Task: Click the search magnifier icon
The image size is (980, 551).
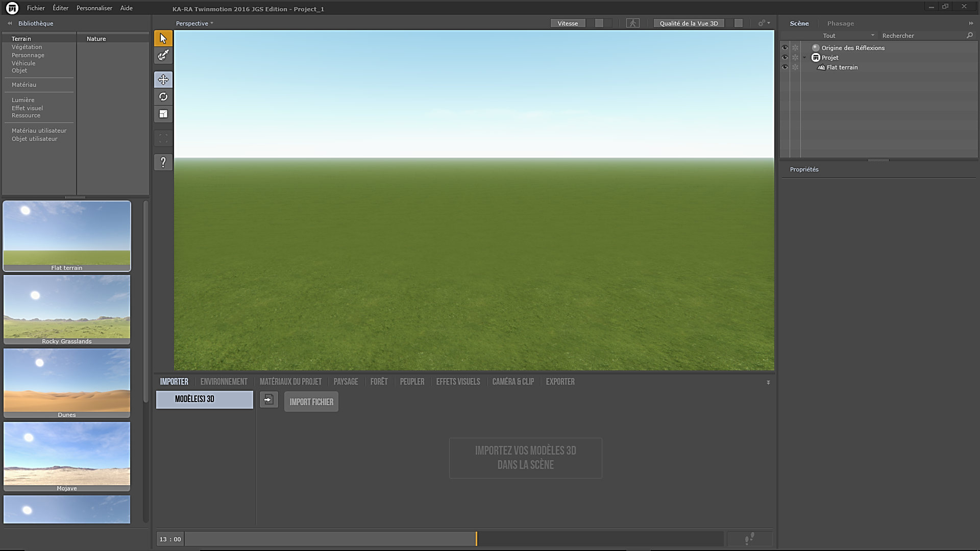Action: coord(970,36)
